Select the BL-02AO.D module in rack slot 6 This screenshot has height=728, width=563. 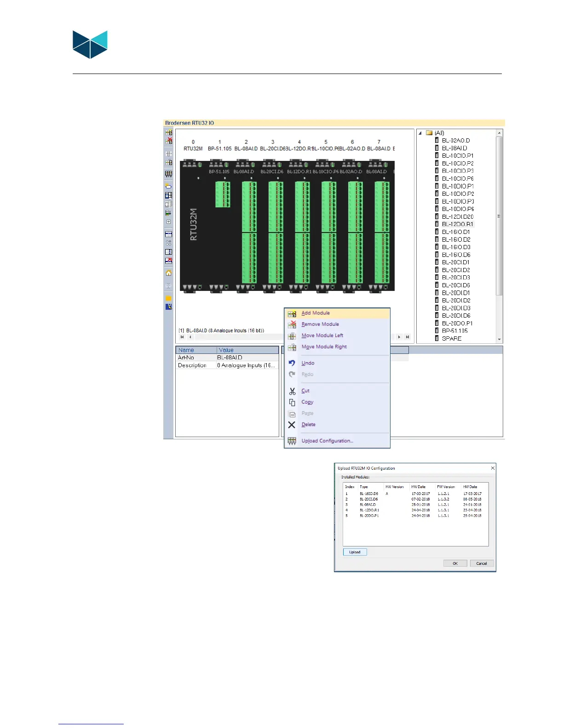click(x=352, y=225)
